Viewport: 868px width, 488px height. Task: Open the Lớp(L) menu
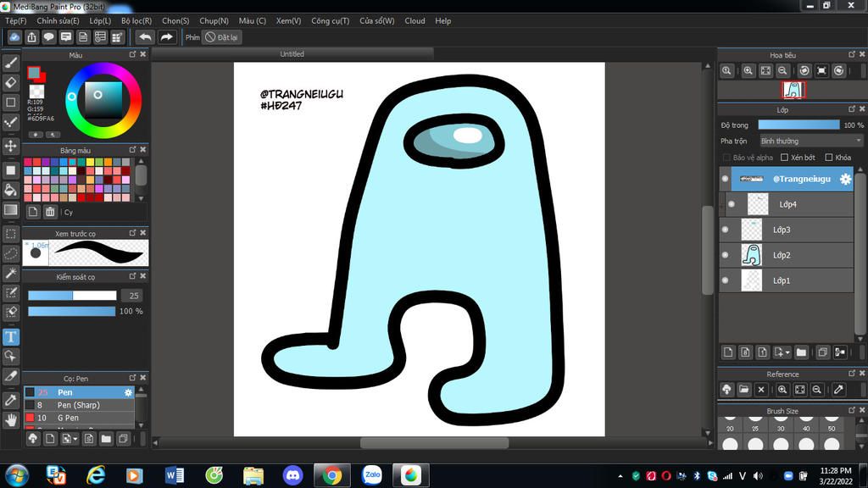point(100,21)
